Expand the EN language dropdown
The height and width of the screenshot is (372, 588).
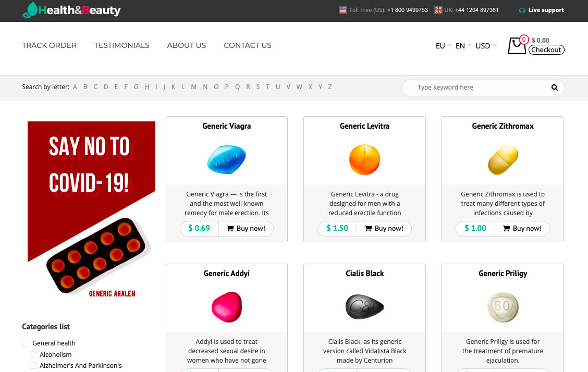[463, 46]
